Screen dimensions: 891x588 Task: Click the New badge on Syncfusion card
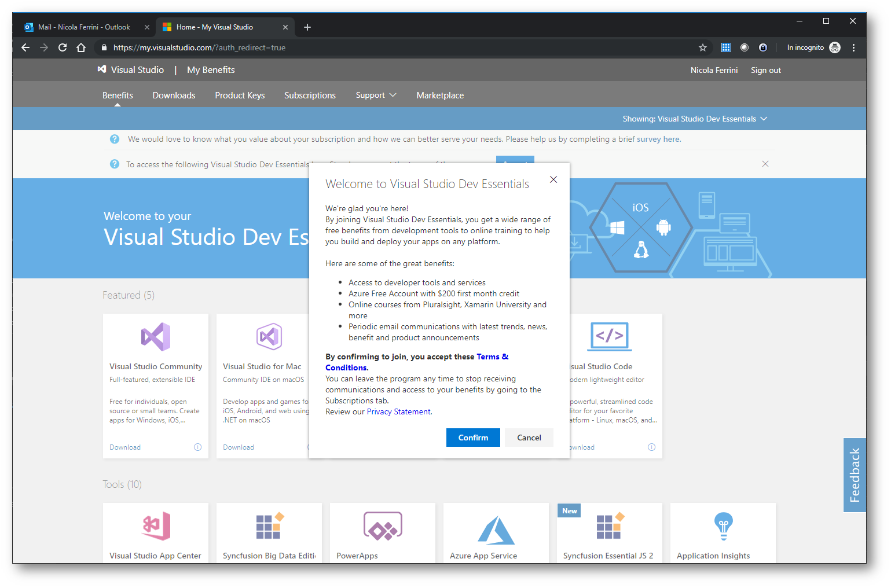tap(570, 510)
